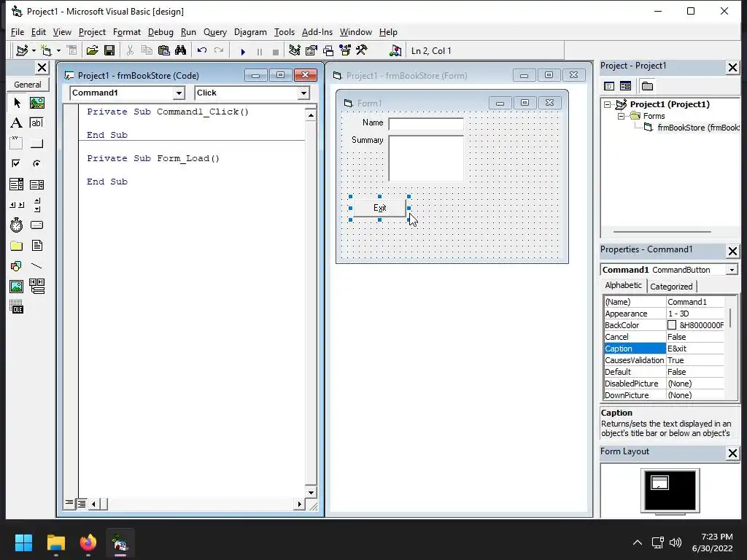The height and width of the screenshot is (560, 747).
Task: Select the CheckBox tool in toolbox
Action: click(17, 164)
